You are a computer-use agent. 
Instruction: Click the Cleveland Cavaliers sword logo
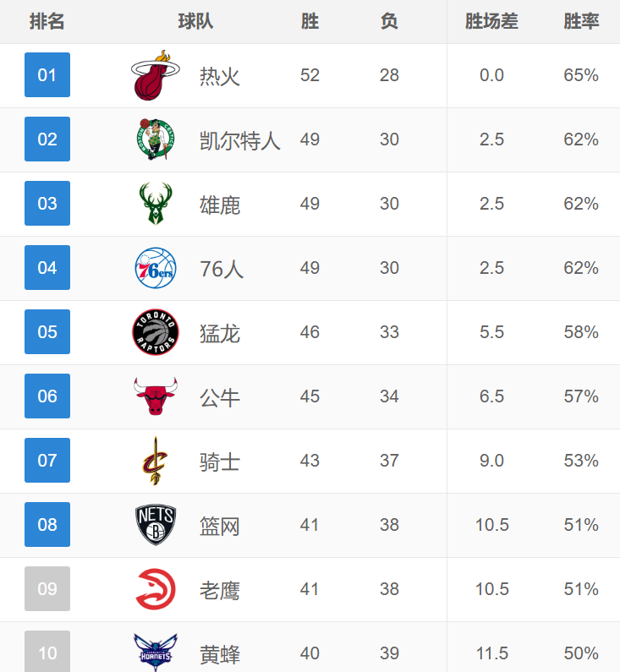pos(156,461)
